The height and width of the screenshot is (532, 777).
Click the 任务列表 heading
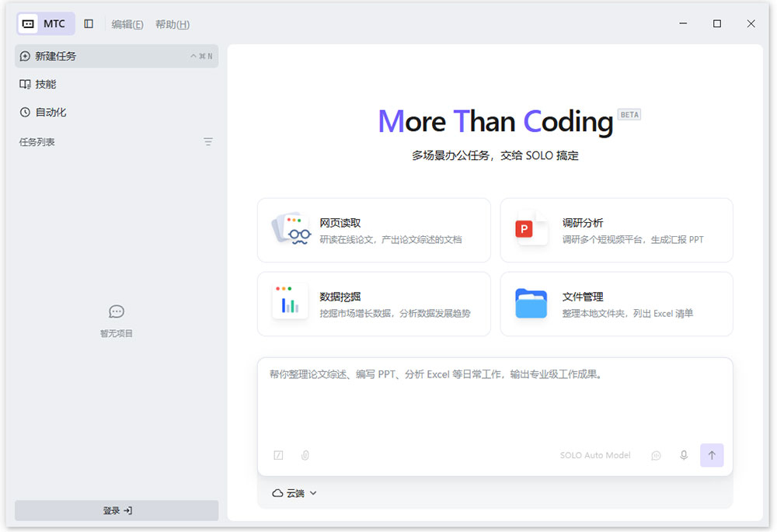click(37, 142)
